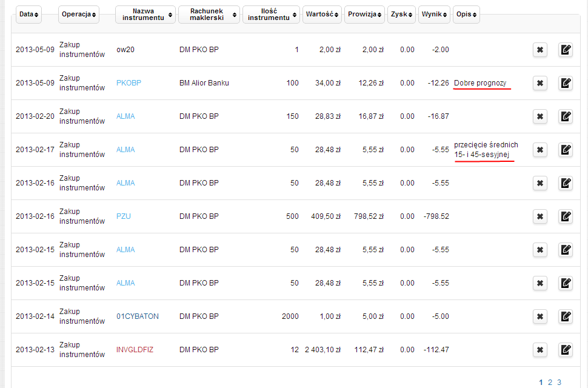
Task: Go to page 3 of results
Action: tap(559, 383)
